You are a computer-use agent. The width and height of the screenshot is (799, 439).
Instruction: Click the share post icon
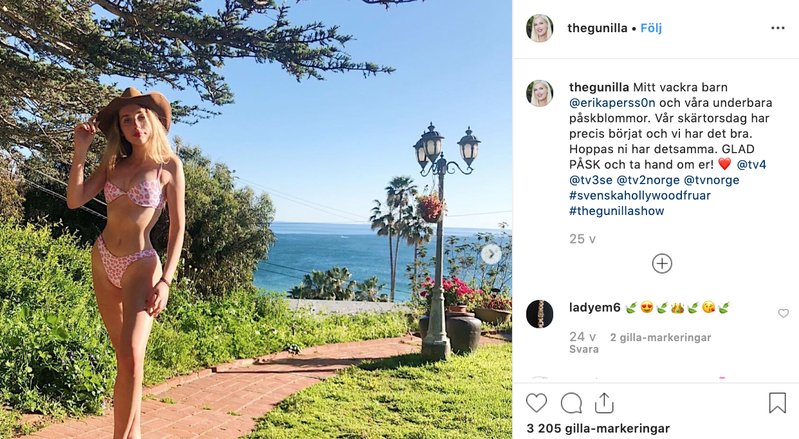coord(604,403)
